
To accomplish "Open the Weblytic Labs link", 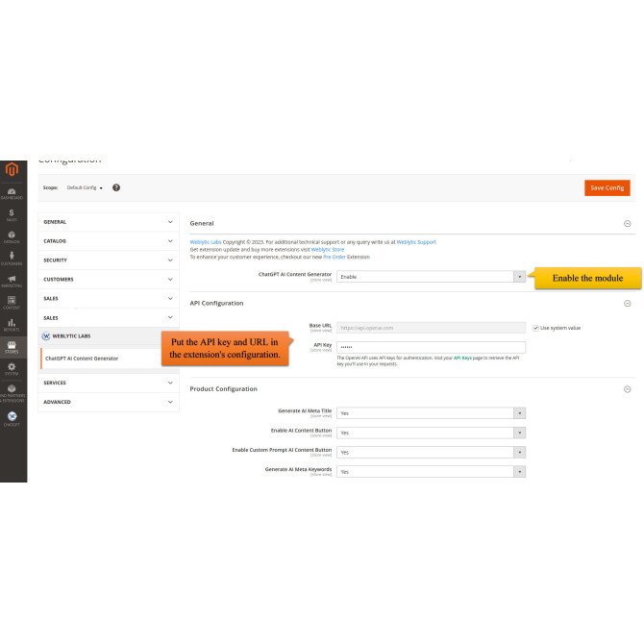I will [x=206, y=242].
